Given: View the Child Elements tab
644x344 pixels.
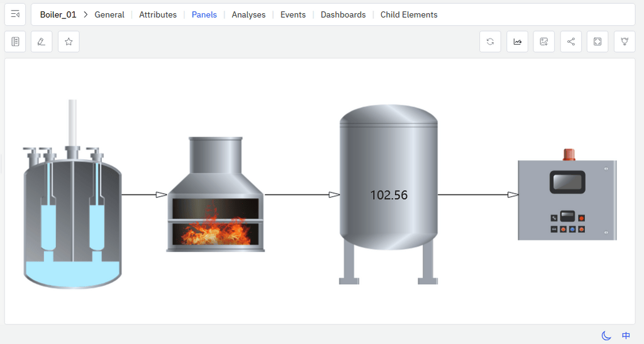Looking at the screenshot, I should click(409, 14).
